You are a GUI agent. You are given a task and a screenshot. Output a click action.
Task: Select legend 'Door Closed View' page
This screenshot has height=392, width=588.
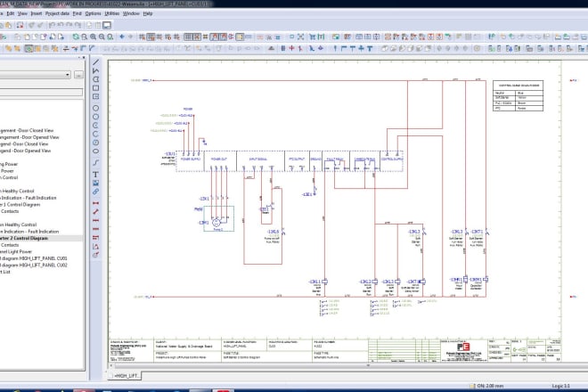click(x=24, y=144)
